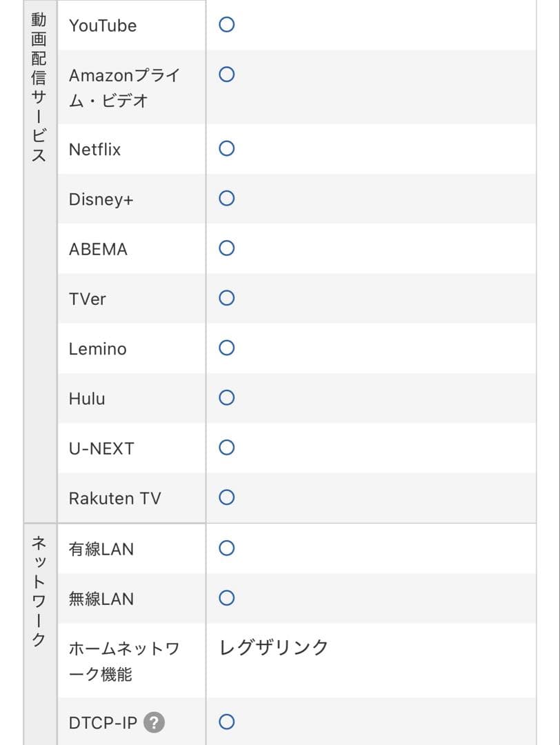560x745 pixels.
Task: Select the YouTube label cell
Action: point(103,26)
